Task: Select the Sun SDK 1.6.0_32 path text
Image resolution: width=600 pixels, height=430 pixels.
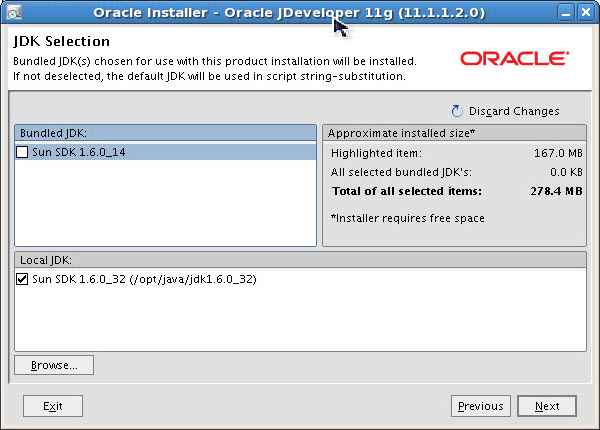Action: click(145, 279)
